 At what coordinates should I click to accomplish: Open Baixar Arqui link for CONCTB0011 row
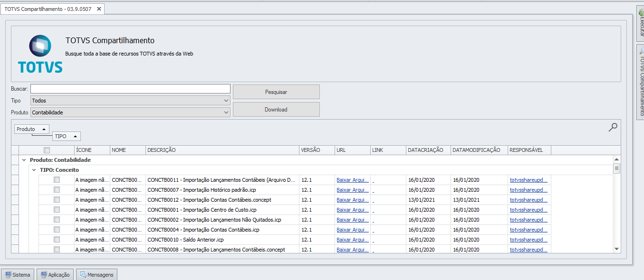click(x=353, y=180)
